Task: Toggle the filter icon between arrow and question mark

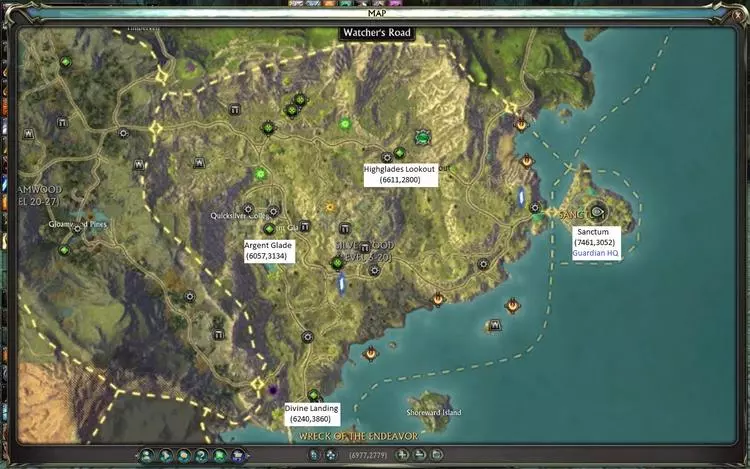Action: tap(184, 456)
